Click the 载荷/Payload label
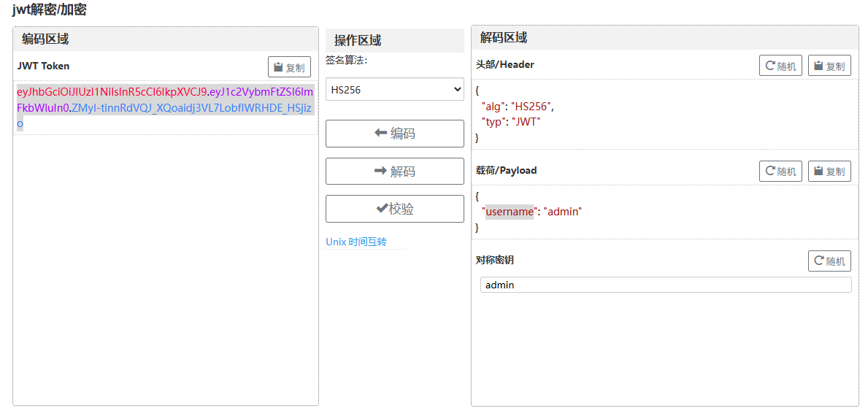Viewport: 868px width, 411px height. [x=507, y=171]
